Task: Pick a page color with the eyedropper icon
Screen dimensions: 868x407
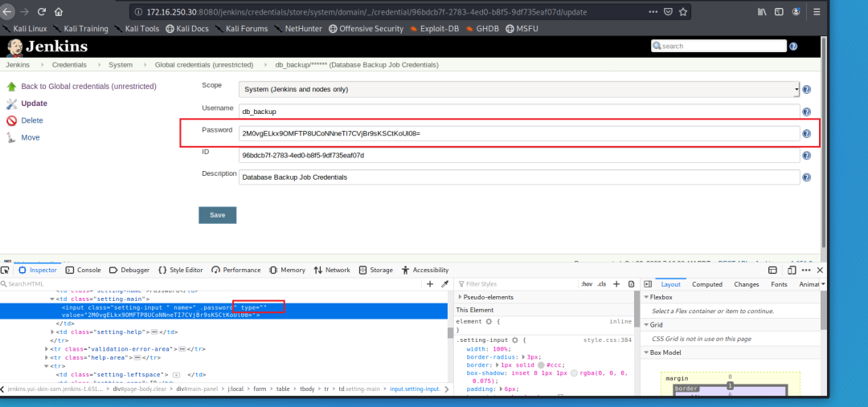Action: point(444,283)
